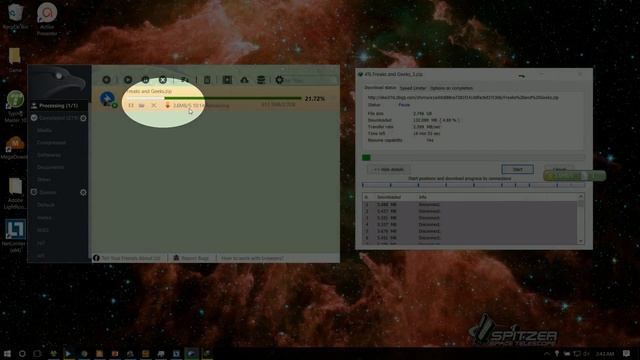Switch to Speed Limiter tab in IDM window
Image resolution: width=640 pixels, height=360 pixels.
[x=413, y=88]
